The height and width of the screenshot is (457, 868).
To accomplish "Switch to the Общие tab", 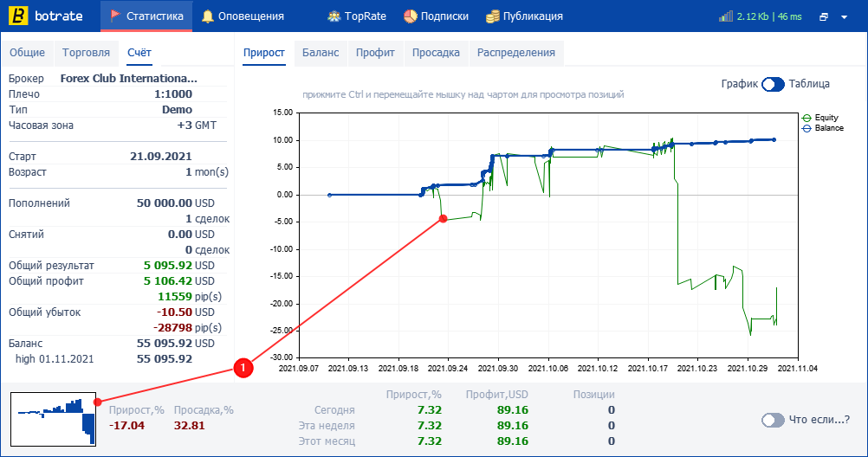I will point(27,53).
